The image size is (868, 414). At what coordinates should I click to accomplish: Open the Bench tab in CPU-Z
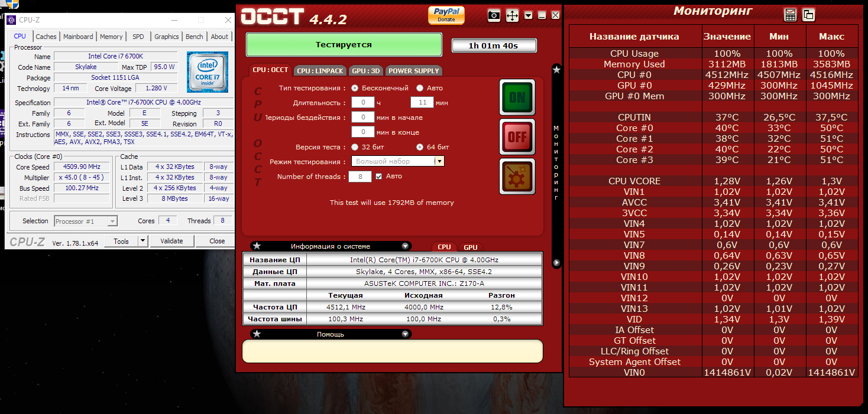pyautogui.click(x=195, y=37)
